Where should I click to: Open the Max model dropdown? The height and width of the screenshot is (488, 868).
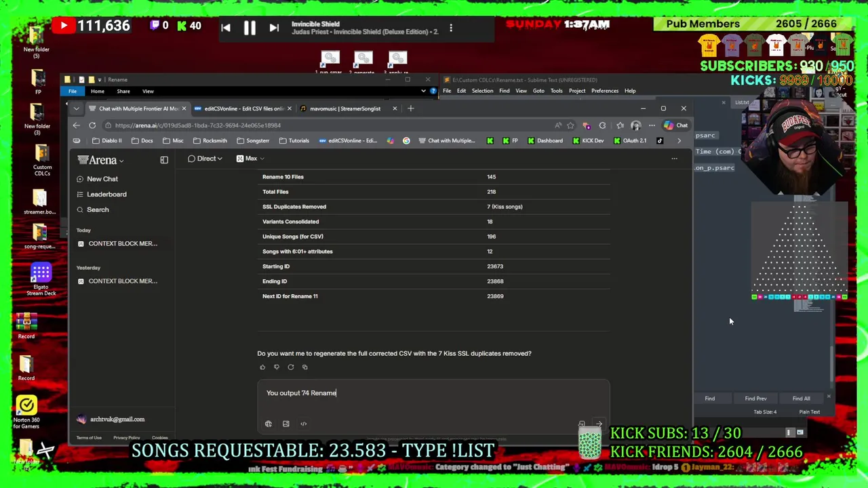250,159
